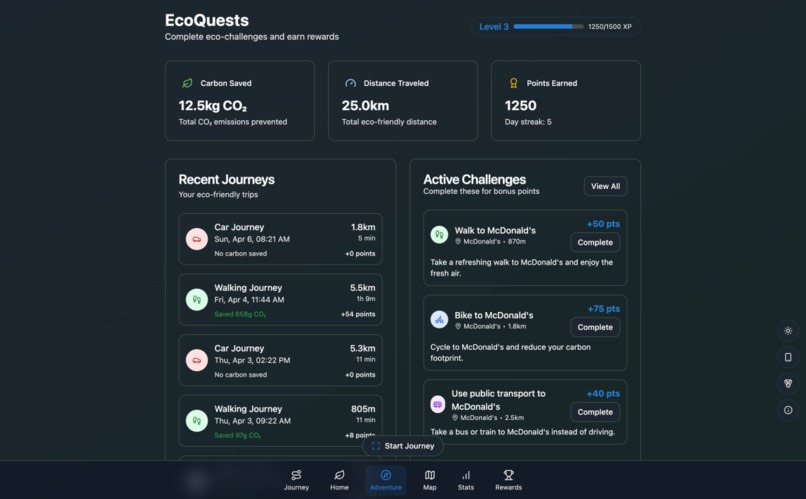Click the scan icon in Start Journey button

click(376, 446)
